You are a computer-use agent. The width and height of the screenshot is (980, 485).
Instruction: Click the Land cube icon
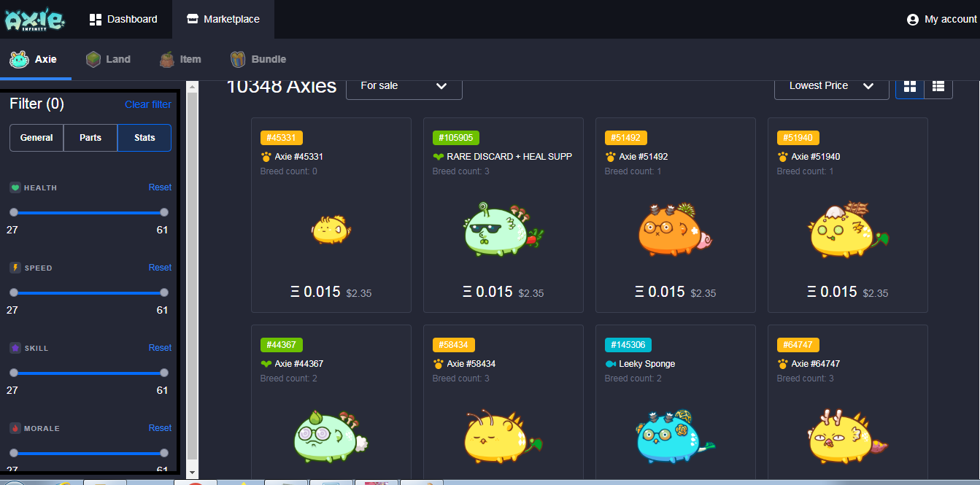tap(93, 59)
